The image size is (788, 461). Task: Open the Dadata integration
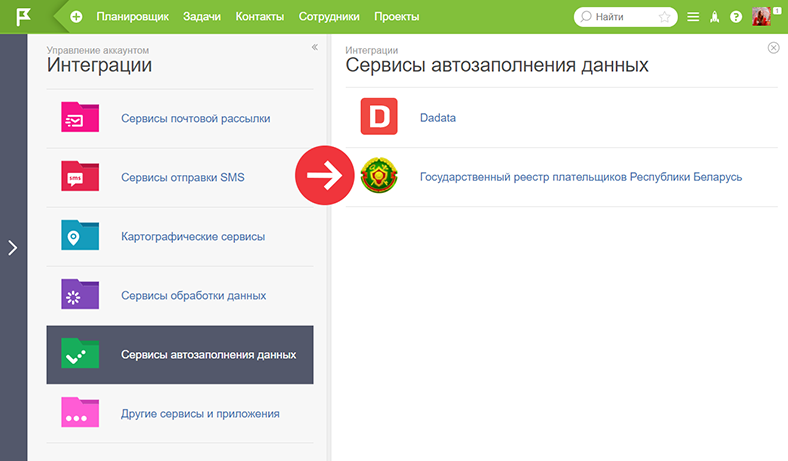point(438,118)
